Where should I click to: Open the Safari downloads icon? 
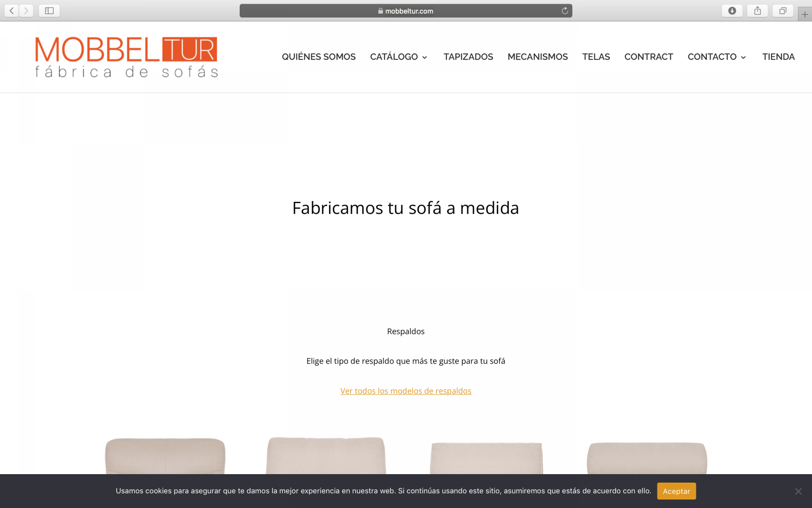point(732,10)
